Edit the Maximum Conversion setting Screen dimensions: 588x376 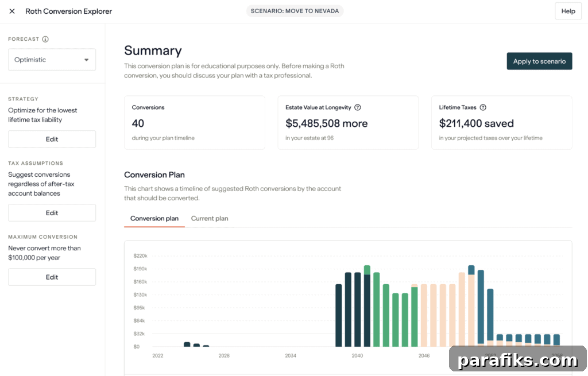coord(52,277)
